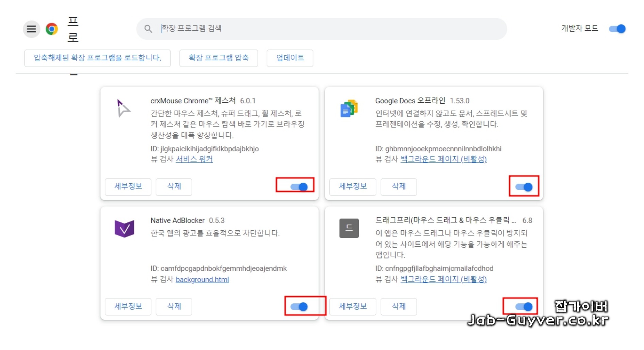Open 세부정보 for 드래그프리 extension
Screen dimensions: 644x350
click(x=353, y=307)
